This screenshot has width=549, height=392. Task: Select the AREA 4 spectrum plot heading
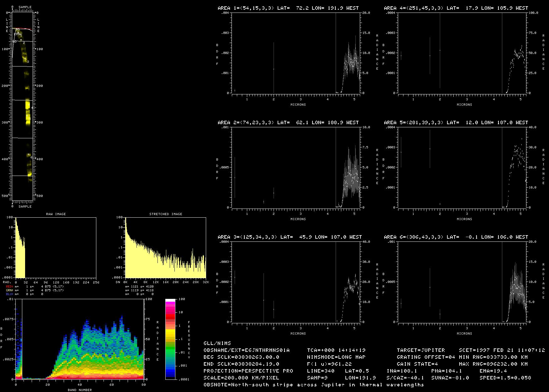click(454, 8)
